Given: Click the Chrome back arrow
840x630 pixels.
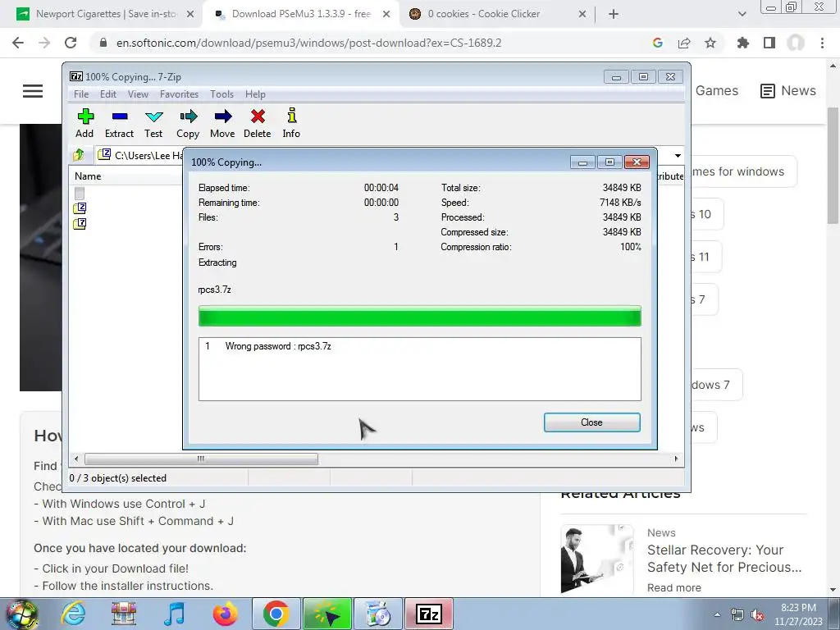Looking at the screenshot, I should pyautogui.click(x=18, y=43).
